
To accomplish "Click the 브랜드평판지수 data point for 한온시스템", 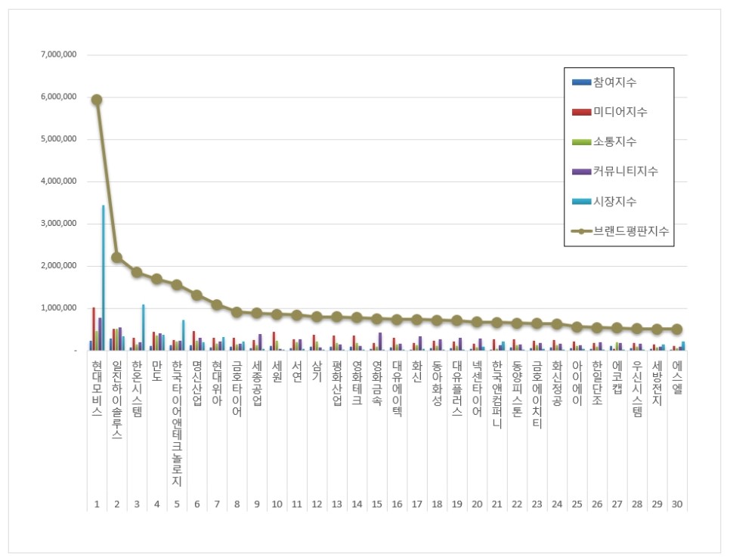I will pyautogui.click(x=137, y=272).
